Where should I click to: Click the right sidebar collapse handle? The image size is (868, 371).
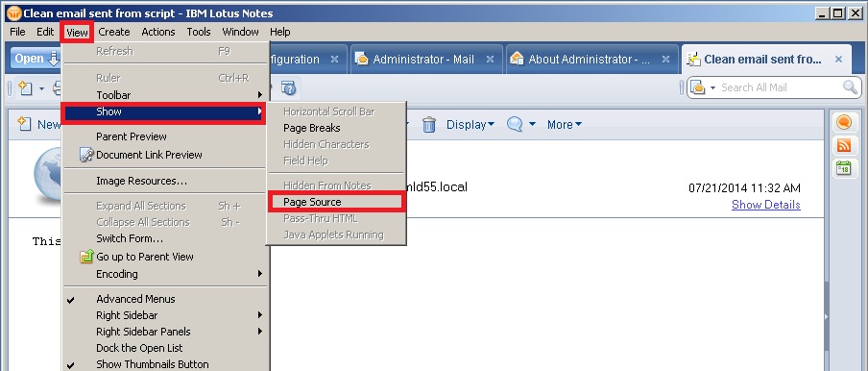[x=826, y=317]
